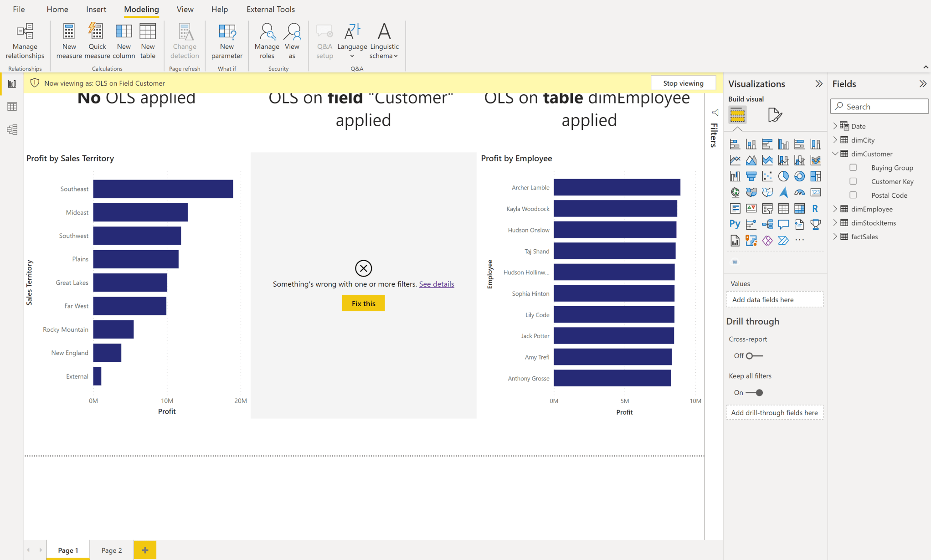Insert a slicer visual

coord(767,208)
